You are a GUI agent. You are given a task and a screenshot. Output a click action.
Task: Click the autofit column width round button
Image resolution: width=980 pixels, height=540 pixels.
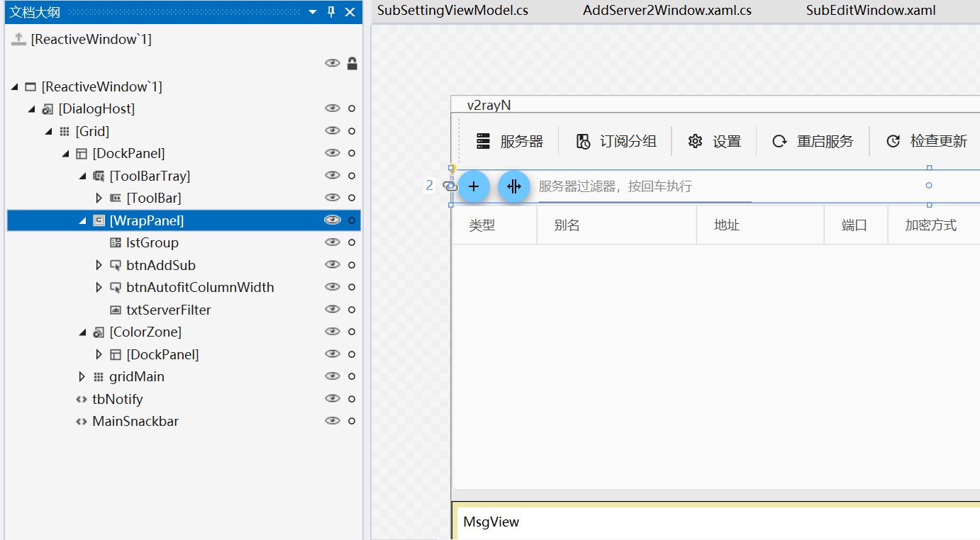[514, 186]
